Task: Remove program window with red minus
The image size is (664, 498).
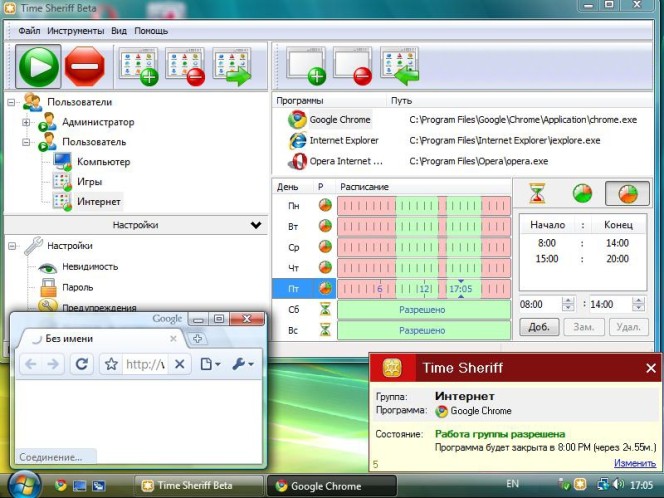Action: tap(352, 66)
